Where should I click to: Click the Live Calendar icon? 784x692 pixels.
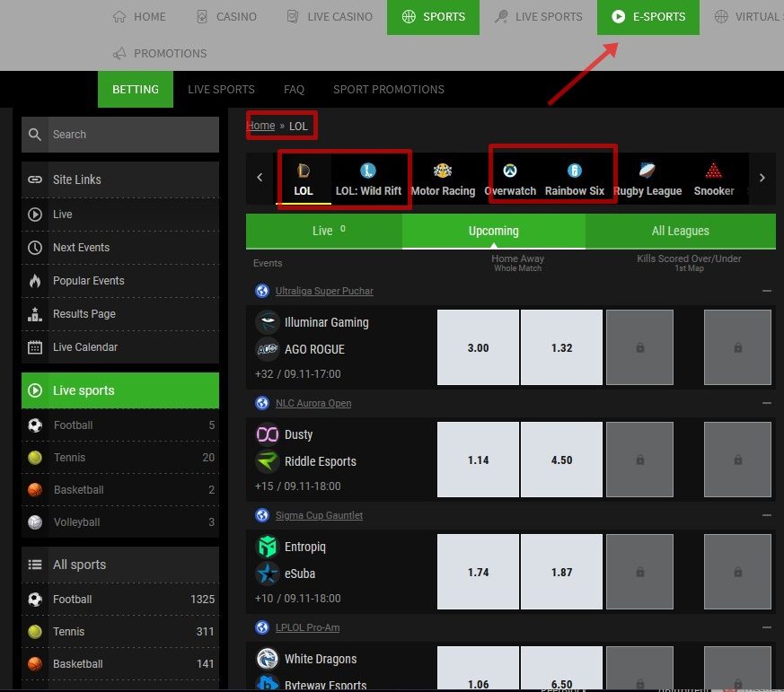point(35,347)
